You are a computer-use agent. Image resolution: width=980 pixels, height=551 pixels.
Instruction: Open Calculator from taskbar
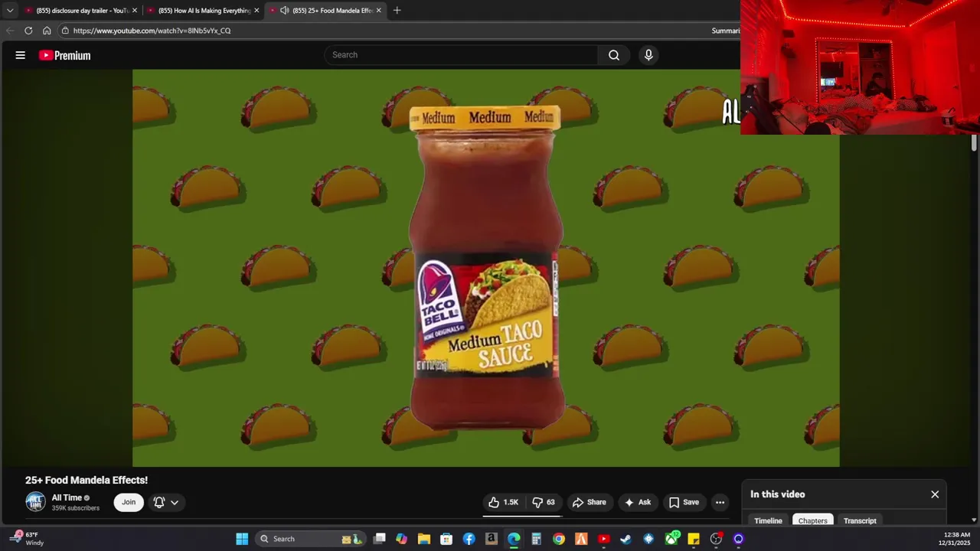(x=537, y=539)
